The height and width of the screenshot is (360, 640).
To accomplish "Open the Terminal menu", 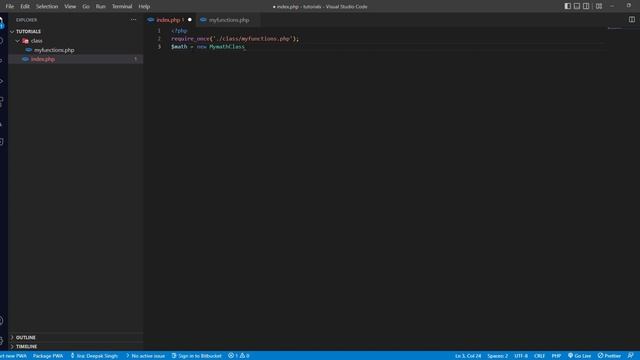I will (122, 6).
